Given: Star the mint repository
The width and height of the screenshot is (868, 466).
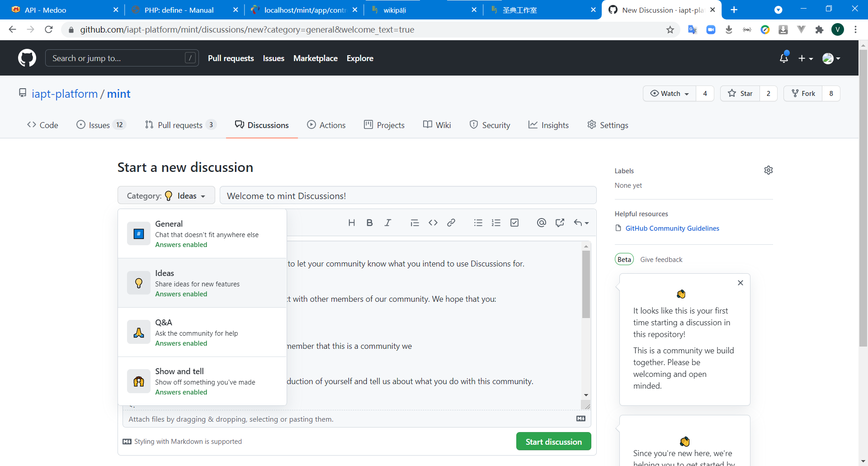Looking at the screenshot, I should (740, 93).
